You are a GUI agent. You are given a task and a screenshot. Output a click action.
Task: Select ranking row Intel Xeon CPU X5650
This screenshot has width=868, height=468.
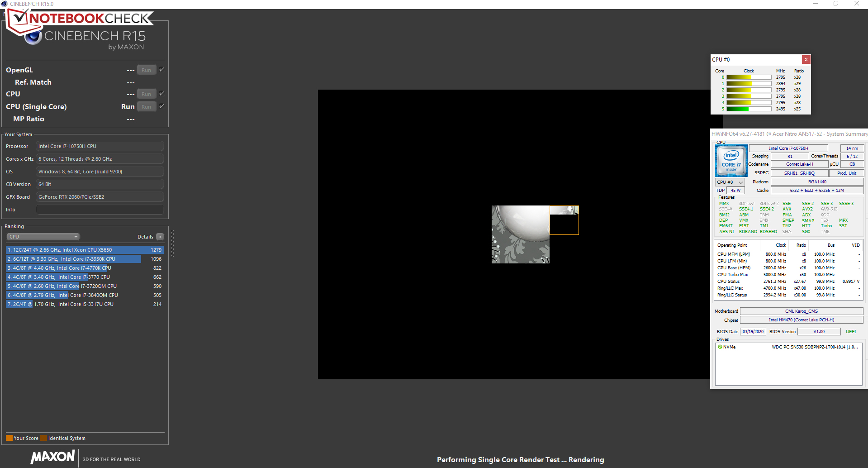(x=85, y=250)
